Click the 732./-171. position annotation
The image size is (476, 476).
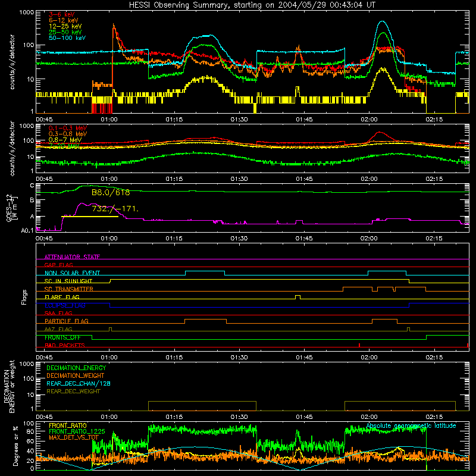coord(115,209)
